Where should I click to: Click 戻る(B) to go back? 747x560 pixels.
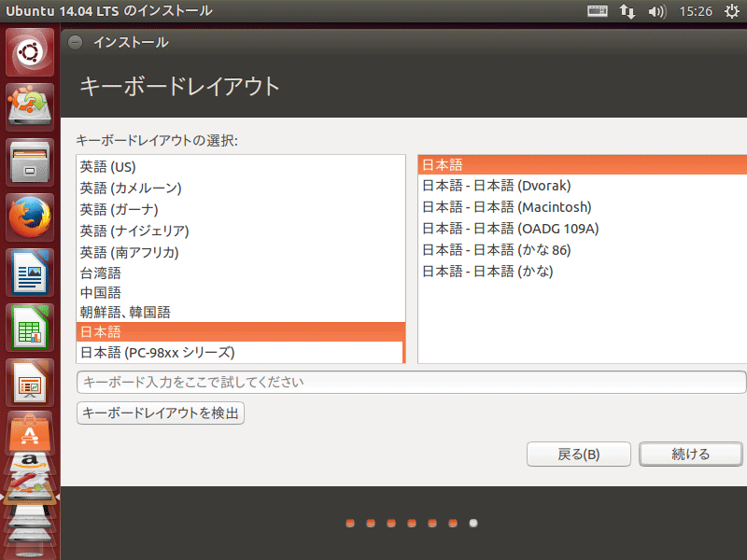pyautogui.click(x=579, y=455)
